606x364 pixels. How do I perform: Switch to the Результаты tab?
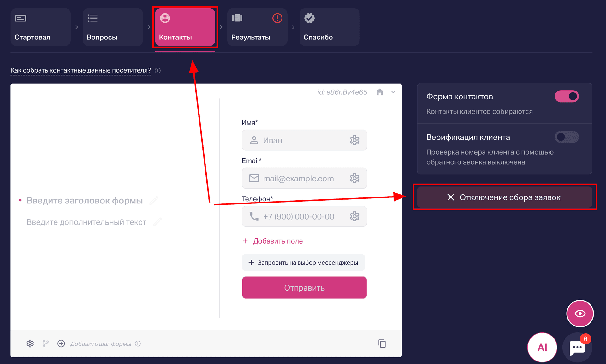coord(257,27)
